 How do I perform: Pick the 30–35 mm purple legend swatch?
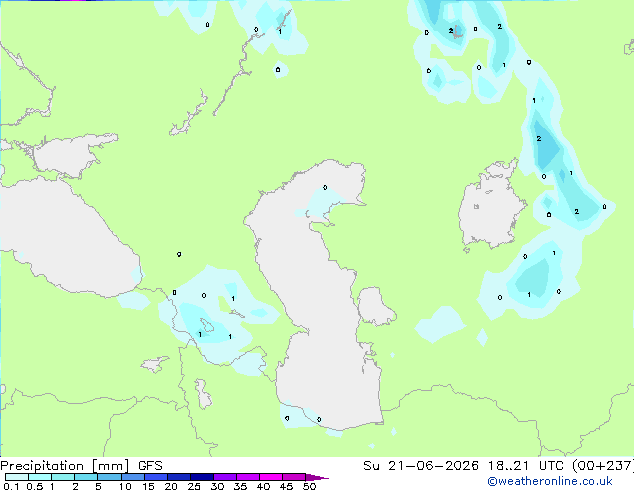pos(225,477)
